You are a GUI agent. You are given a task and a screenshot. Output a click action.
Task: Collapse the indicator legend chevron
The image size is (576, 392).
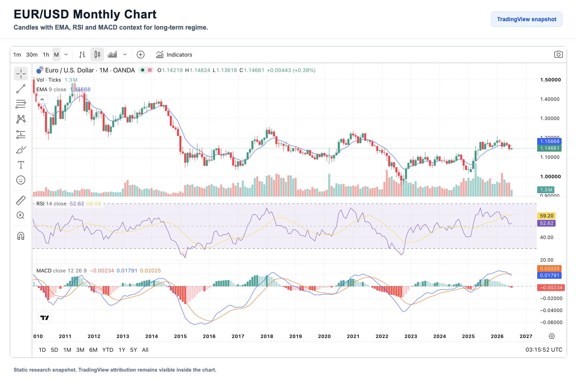(x=42, y=99)
